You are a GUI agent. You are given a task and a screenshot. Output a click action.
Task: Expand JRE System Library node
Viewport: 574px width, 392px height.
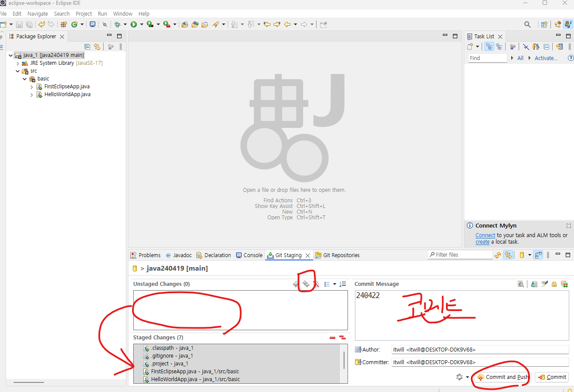[x=17, y=64]
